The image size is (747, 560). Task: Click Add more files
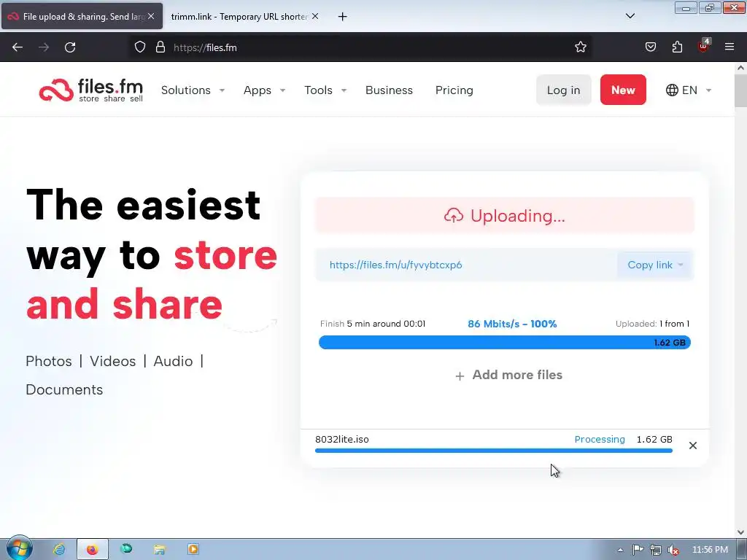517,376
